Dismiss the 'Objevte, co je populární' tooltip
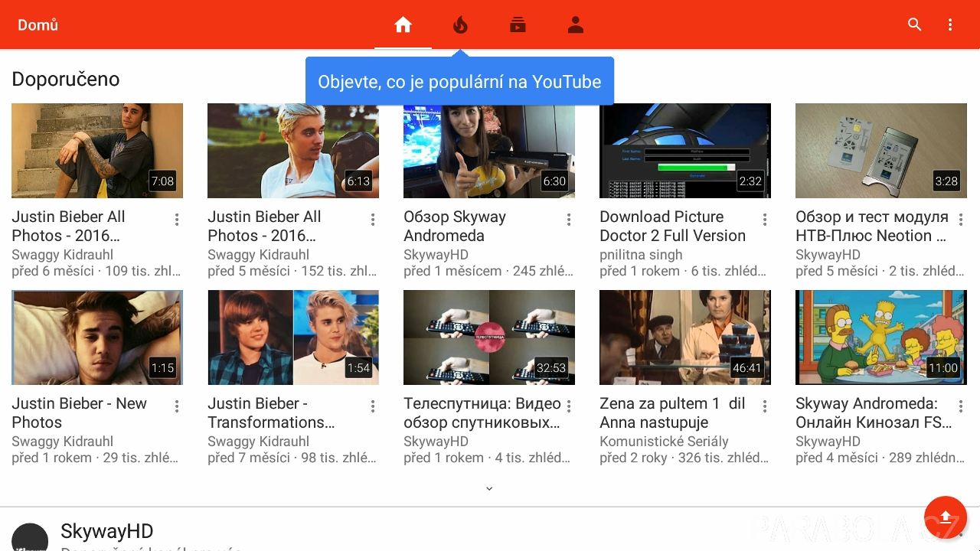This screenshot has height=551, width=980. [x=459, y=81]
